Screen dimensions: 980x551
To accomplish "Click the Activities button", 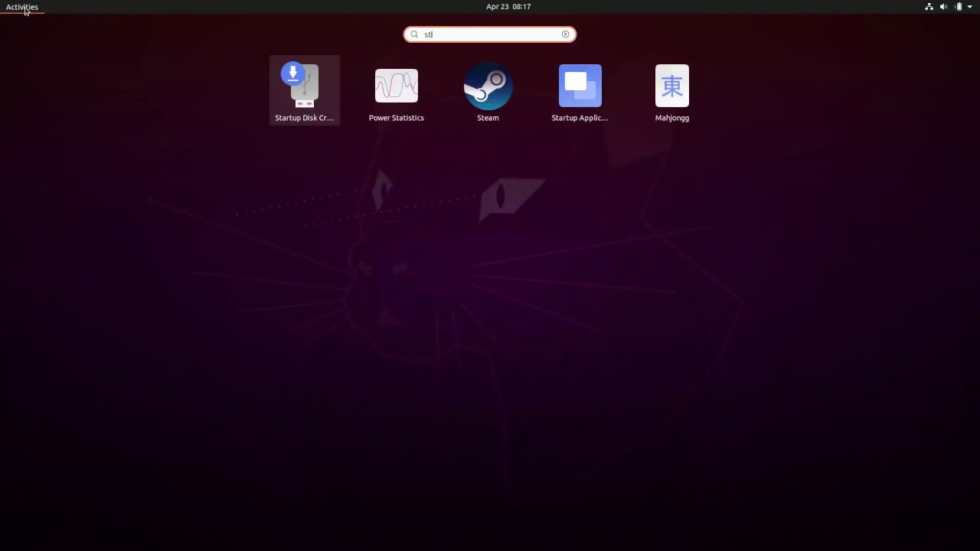I will coord(22,7).
